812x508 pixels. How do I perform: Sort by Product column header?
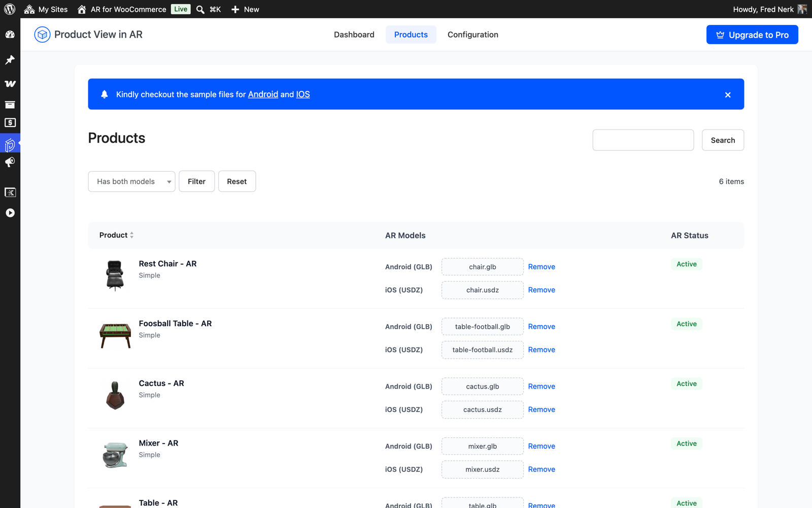tap(116, 235)
